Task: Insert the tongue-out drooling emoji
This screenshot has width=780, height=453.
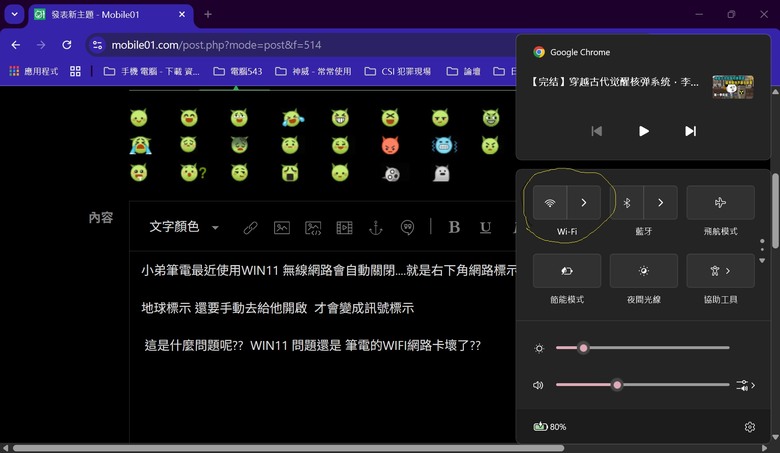Action: [x=139, y=173]
